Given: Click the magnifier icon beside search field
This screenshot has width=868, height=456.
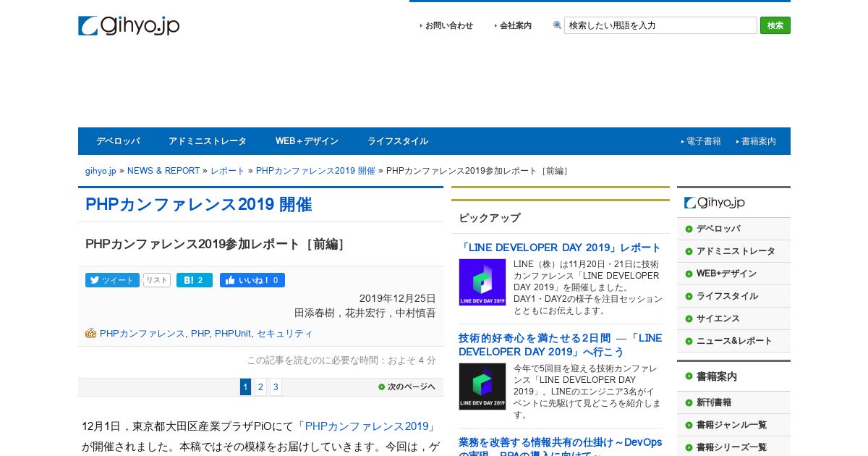Looking at the screenshot, I should tap(557, 25).
